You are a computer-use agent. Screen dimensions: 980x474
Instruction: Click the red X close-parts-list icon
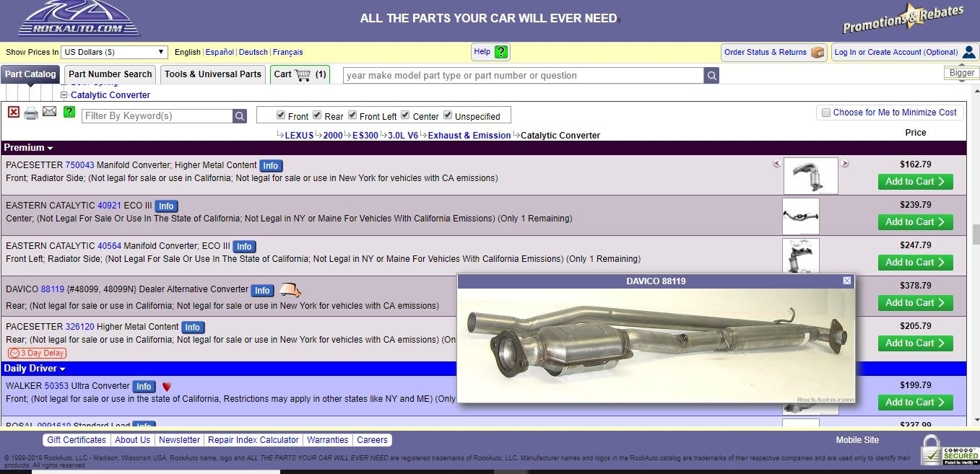[14, 112]
